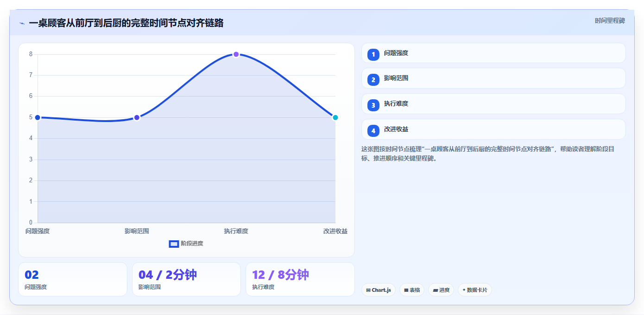The width and height of the screenshot is (644, 315).
Task: Click the number 3 badge for 执行难度
Action: [373, 105]
